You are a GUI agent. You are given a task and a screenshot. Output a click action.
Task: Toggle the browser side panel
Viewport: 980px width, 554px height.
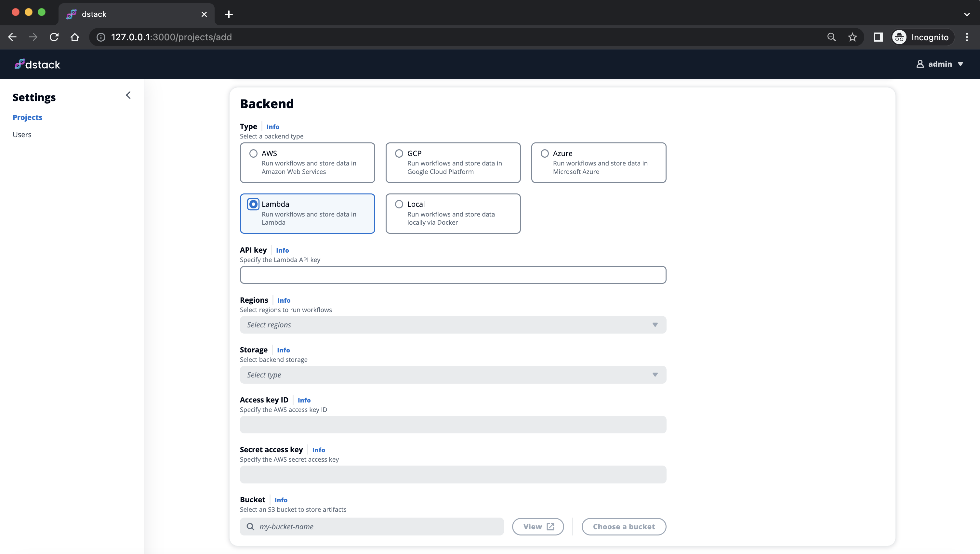point(878,37)
